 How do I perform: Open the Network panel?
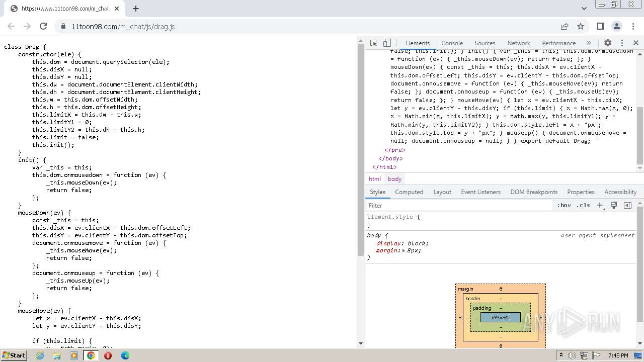pyautogui.click(x=519, y=43)
